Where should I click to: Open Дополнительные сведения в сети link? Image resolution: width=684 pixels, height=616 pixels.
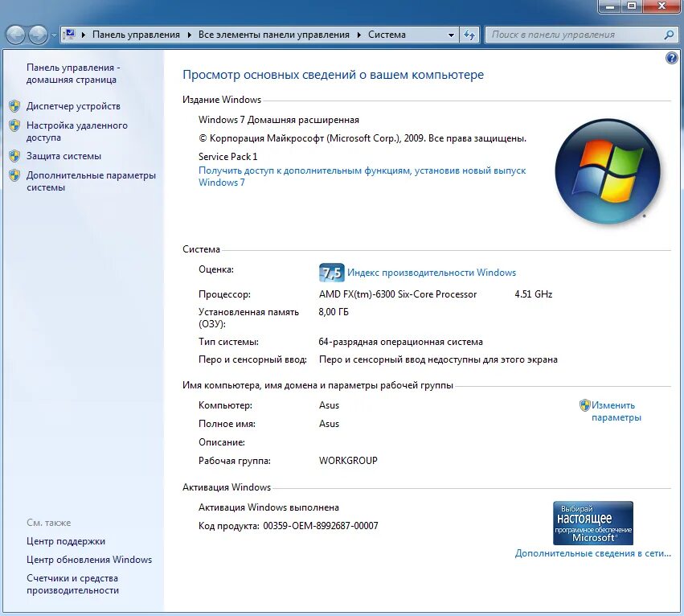[593, 553]
